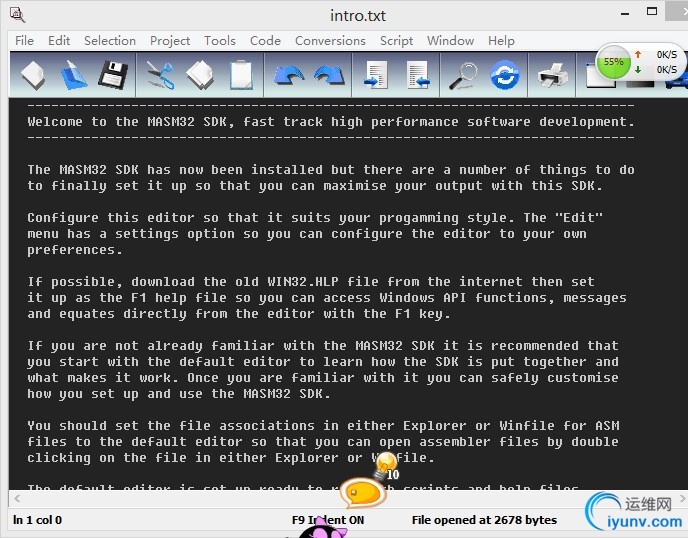Click the horizontal scrollbar left arrow
This screenshot has width=688, height=538.
coord(17,499)
